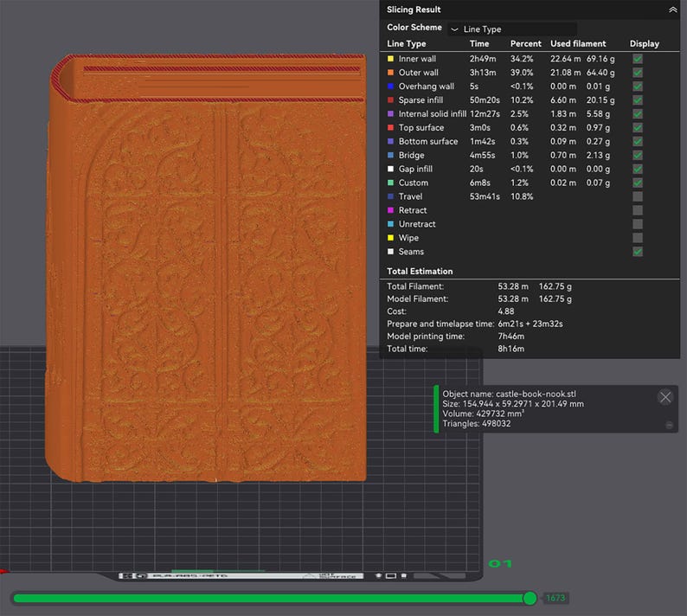The height and width of the screenshot is (616, 687).
Task: Click the Prepare and timelapse time value
Action: 530,324
